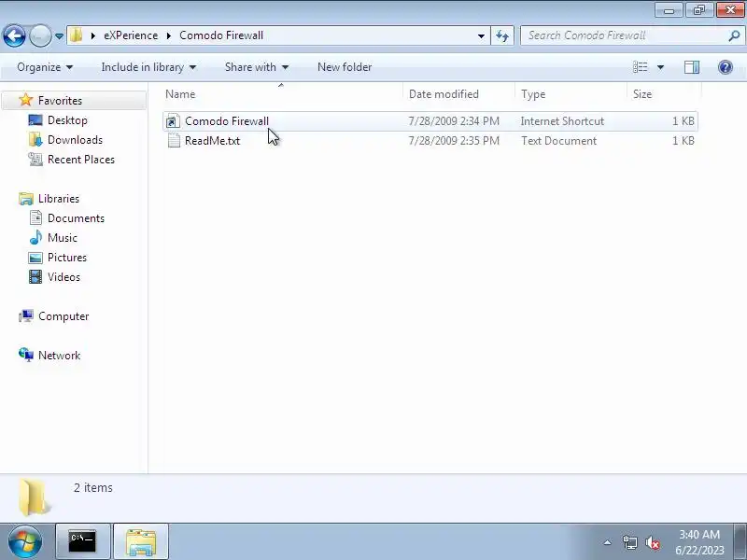Viewport: 747px width, 560px height.
Task: Click the Documents library icon
Action: pos(35,218)
